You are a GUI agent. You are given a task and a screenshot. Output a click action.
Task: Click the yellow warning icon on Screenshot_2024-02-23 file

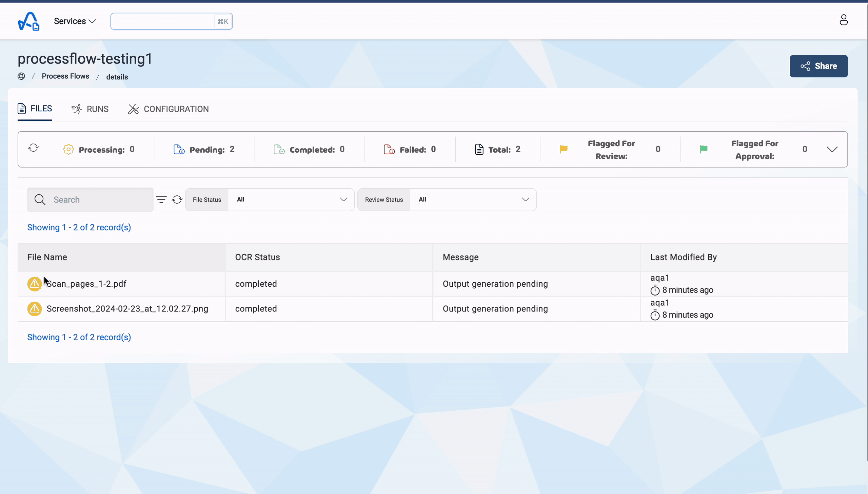coord(34,309)
